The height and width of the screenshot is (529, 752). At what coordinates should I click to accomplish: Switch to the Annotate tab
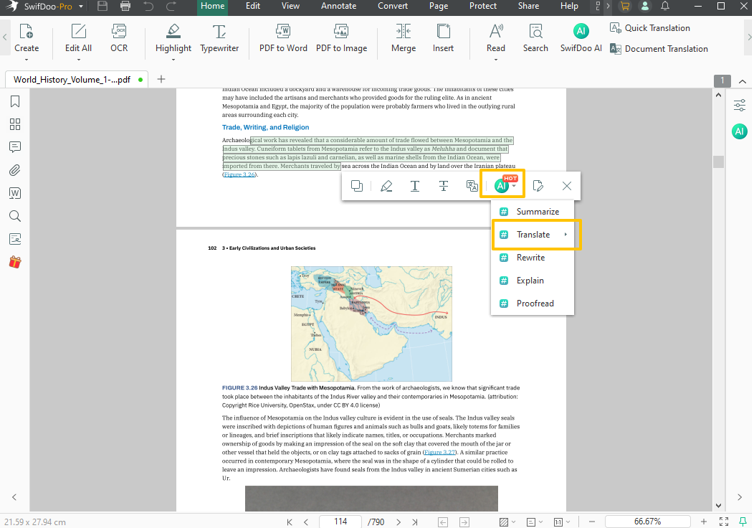(338, 6)
